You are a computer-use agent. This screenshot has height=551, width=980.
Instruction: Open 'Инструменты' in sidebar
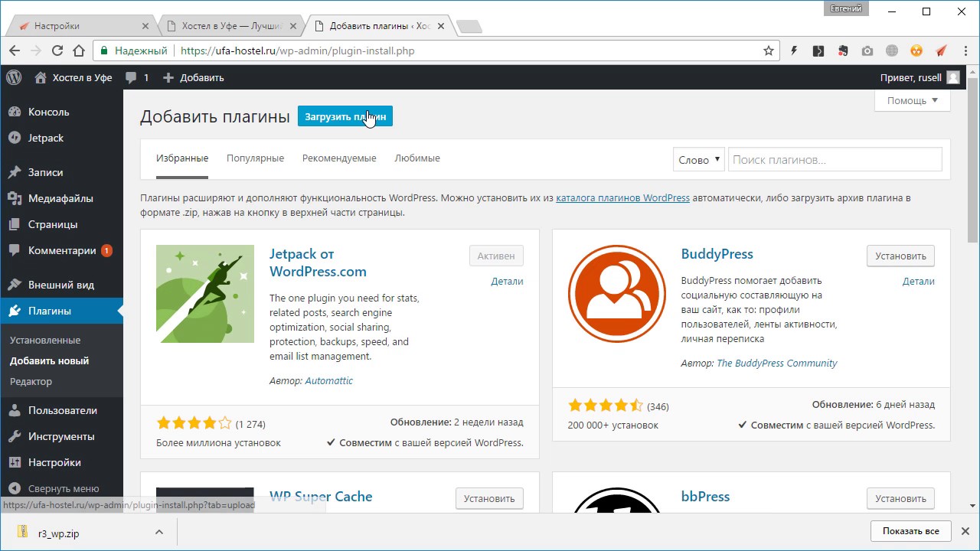pos(61,436)
